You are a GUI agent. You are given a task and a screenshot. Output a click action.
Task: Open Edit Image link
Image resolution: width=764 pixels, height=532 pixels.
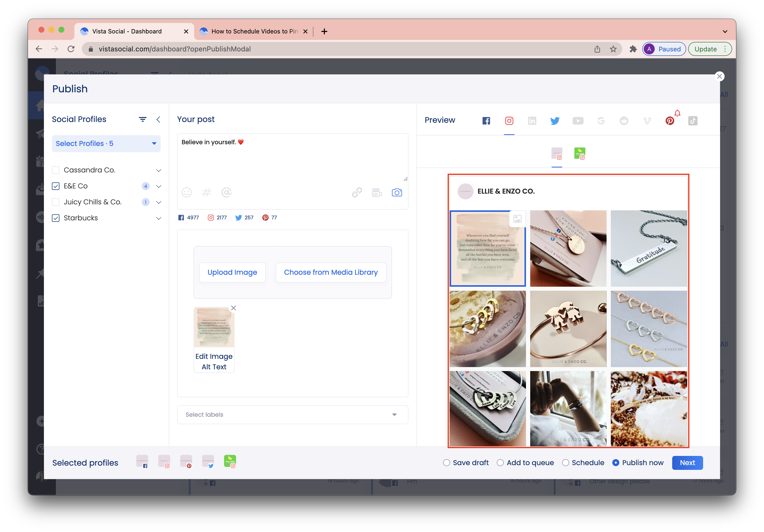tap(214, 357)
